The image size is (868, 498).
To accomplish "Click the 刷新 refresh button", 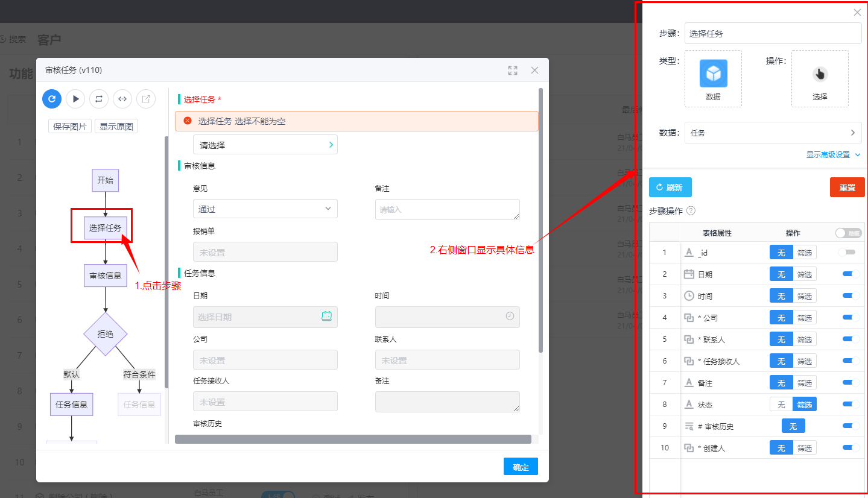I will tap(670, 188).
